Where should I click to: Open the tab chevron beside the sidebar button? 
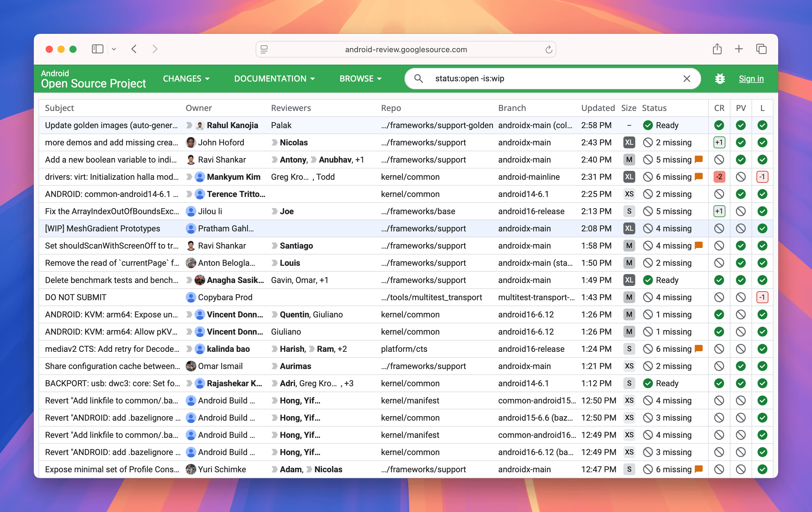[x=114, y=49]
